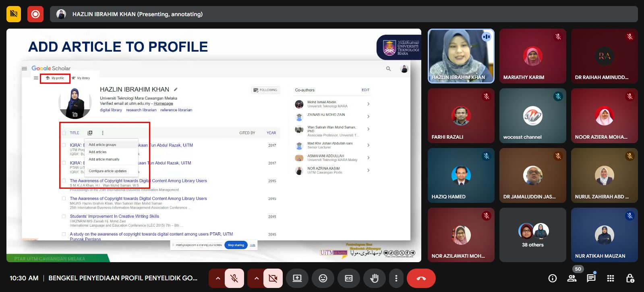Turn on the camera

(x=273, y=278)
